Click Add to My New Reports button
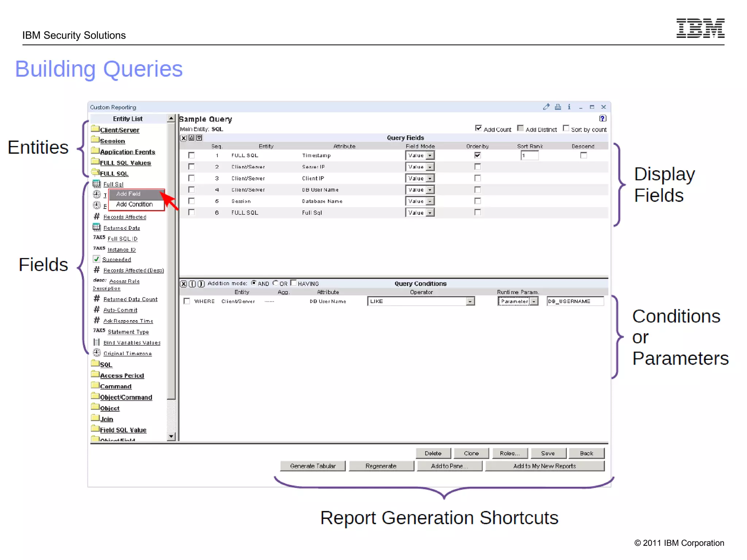The width and height of the screenshot is (747, 560). pos(545,466)
